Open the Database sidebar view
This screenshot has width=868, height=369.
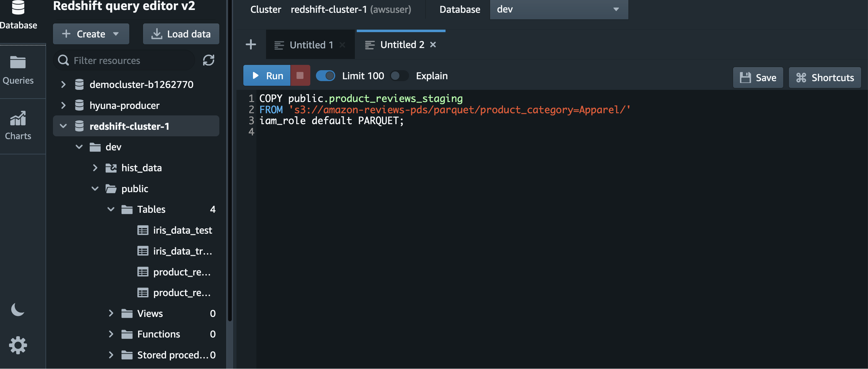(18, 15)
